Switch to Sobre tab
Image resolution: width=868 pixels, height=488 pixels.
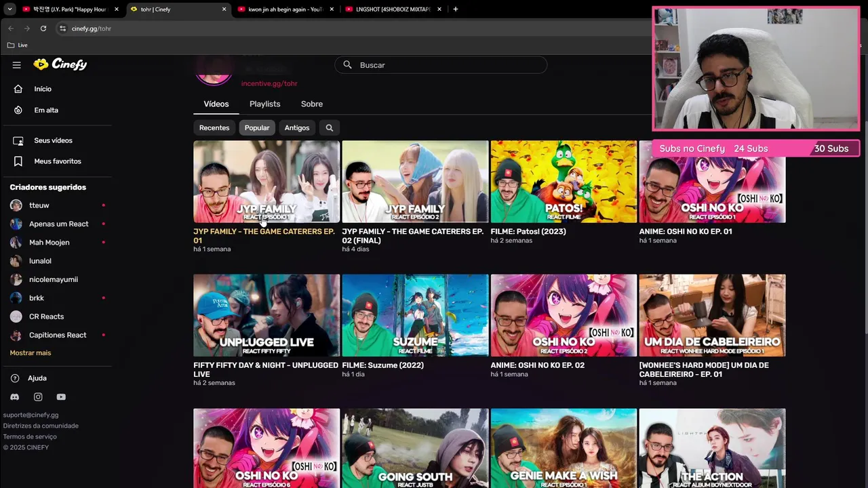(312, 104)
